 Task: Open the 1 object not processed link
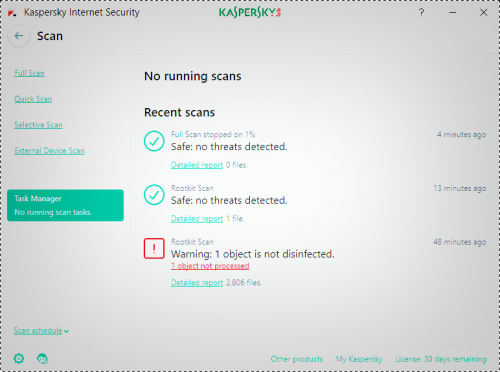click(x=210, y=266)
